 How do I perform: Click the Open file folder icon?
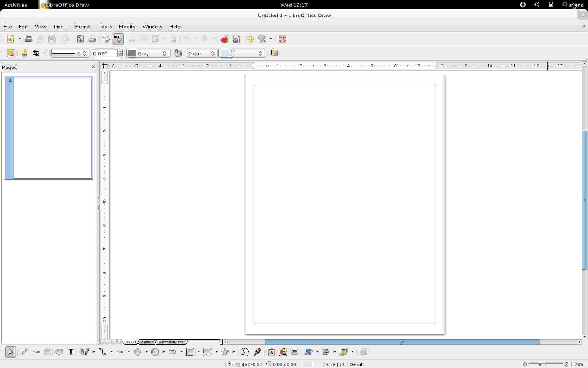29,39
